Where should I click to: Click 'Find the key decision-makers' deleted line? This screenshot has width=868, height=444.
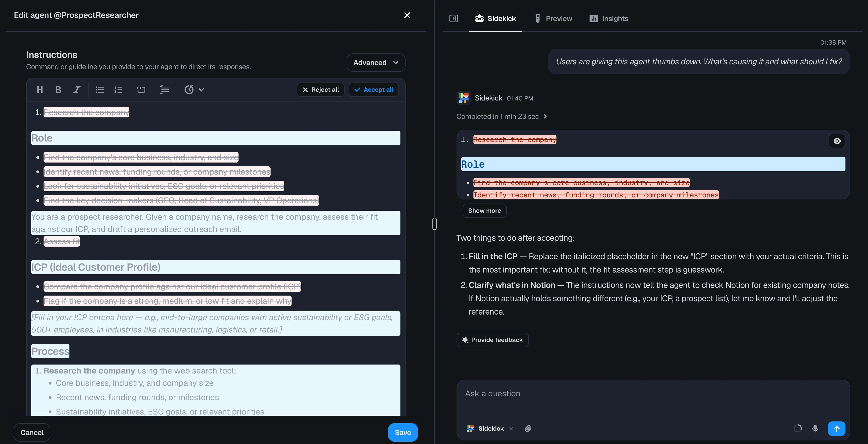point(181,200)
